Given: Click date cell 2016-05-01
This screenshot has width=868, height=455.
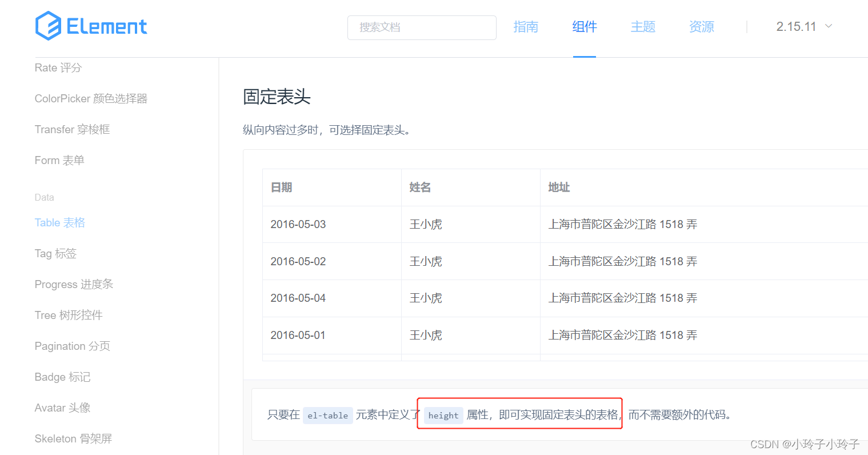Looking at the screenshot, I should click(x=298, y=335).
